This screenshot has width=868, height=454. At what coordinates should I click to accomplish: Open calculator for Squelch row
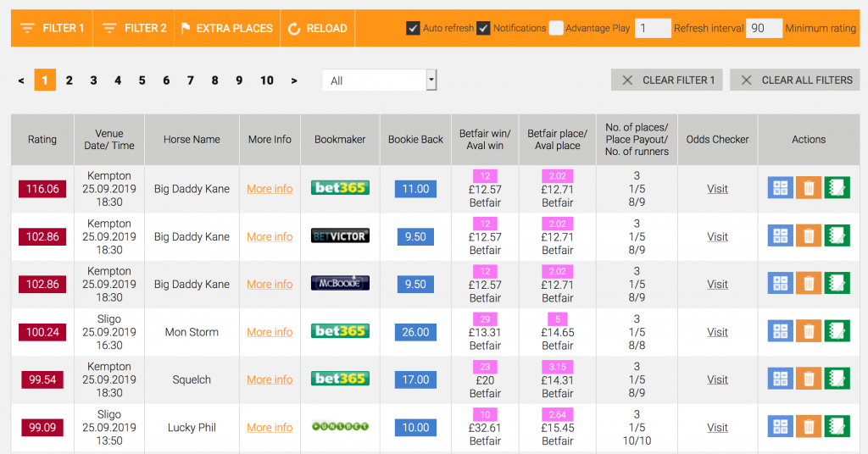coord(780,379)
